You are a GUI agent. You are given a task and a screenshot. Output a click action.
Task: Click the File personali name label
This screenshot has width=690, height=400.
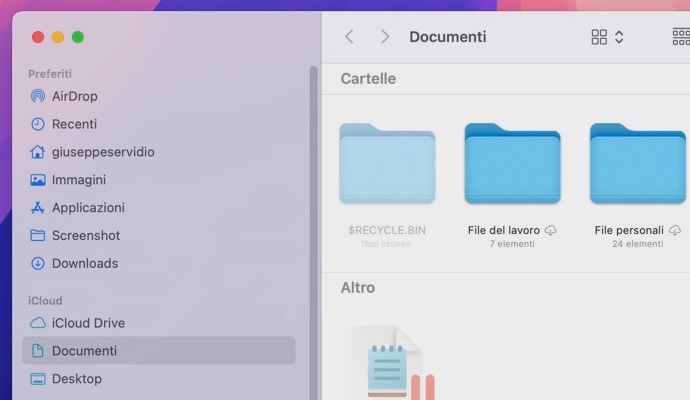629,230
